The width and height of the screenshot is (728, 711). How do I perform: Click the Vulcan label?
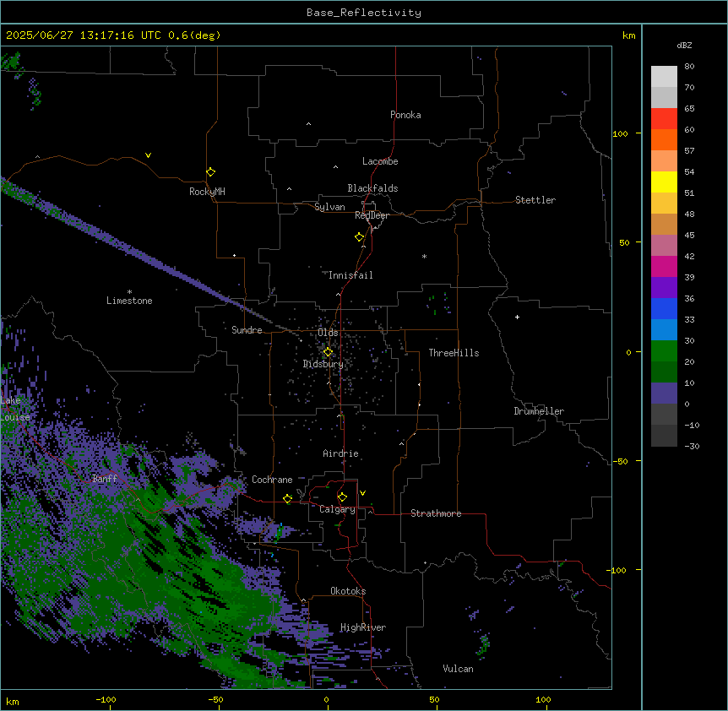458,669
